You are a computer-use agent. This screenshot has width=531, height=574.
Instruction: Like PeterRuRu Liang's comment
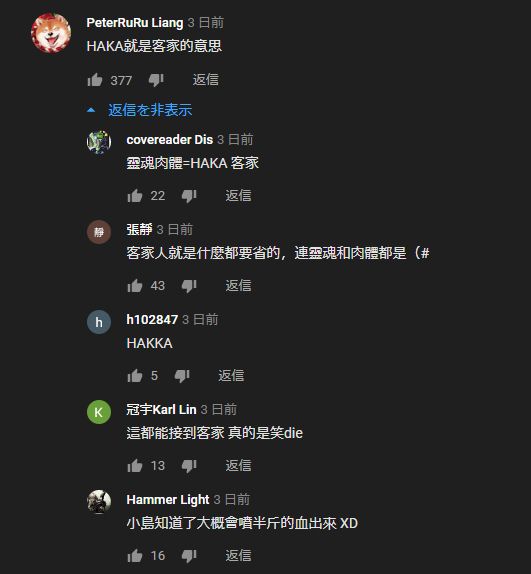[95, 80]
